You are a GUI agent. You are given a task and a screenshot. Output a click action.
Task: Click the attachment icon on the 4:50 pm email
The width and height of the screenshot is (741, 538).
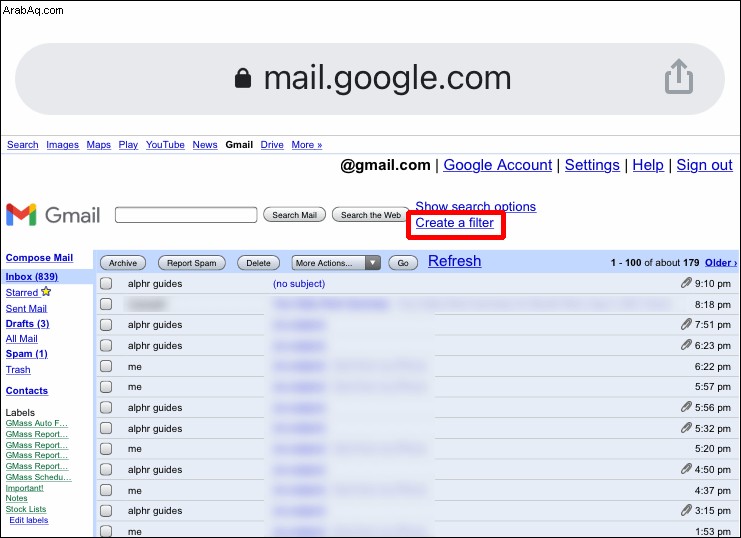[686, 469]
